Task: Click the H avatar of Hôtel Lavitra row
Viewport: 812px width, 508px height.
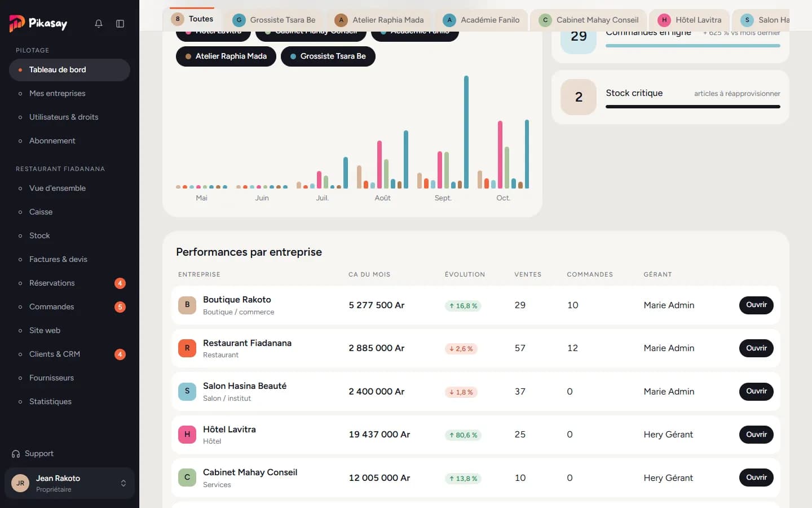Action: coord(187,435)
